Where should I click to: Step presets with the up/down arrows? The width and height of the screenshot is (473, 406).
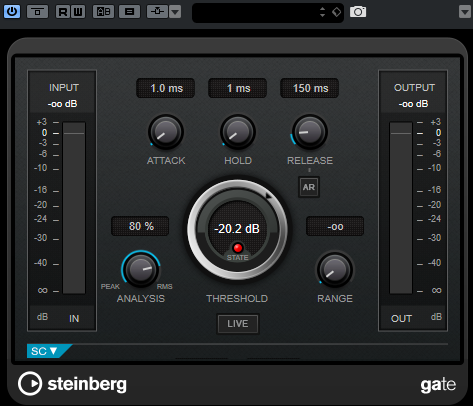click(x=322, y=12)
